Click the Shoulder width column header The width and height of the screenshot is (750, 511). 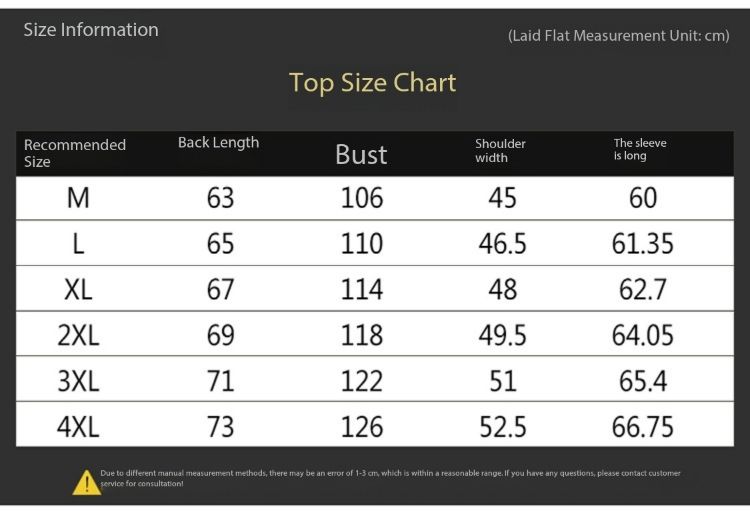tap(500, 150)
